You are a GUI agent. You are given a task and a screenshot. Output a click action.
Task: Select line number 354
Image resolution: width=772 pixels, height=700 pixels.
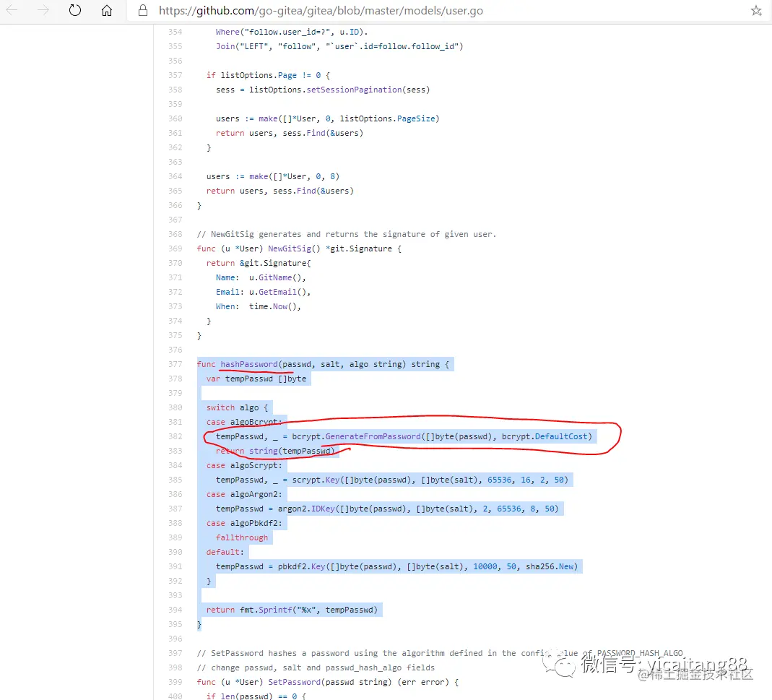tap(175, 32)
